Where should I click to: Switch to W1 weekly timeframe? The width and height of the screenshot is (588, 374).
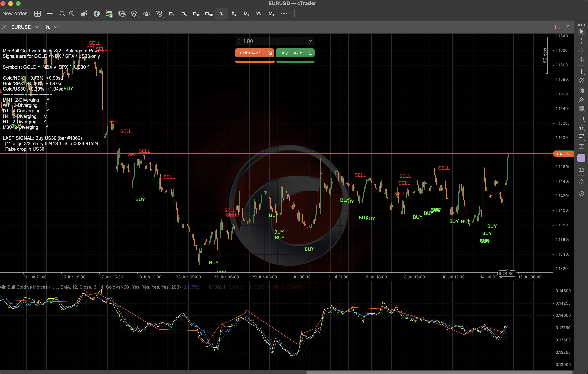[259, 14]
